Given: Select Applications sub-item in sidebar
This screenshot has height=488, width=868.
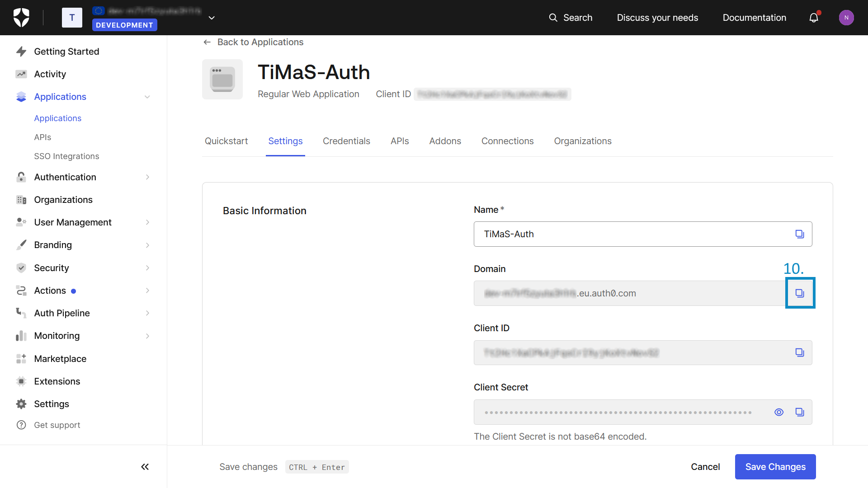Looking at the screenshot, I should point(58,118).
